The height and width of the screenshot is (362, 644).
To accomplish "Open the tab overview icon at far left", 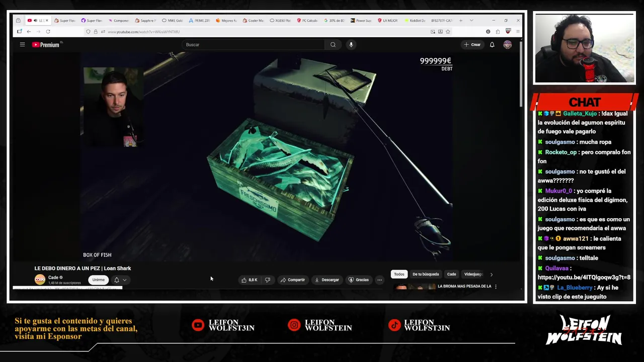I will click(18, 21).
